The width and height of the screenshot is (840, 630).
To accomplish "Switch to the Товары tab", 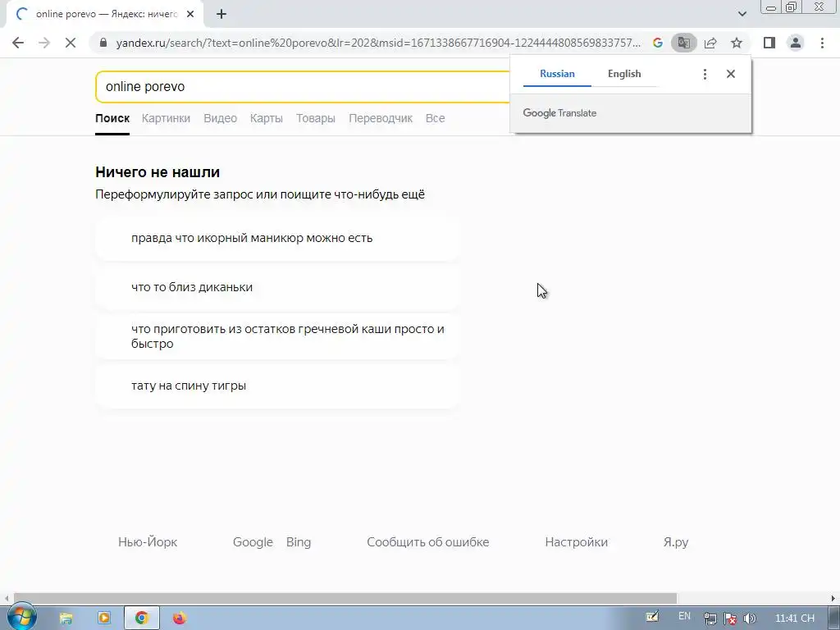I will [316, 118].
